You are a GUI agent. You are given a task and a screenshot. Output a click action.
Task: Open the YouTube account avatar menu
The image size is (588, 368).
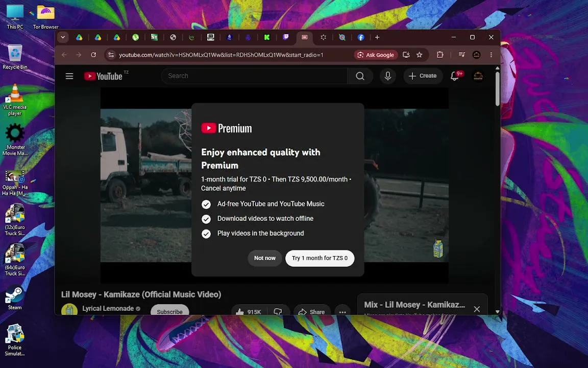(478, 76)
